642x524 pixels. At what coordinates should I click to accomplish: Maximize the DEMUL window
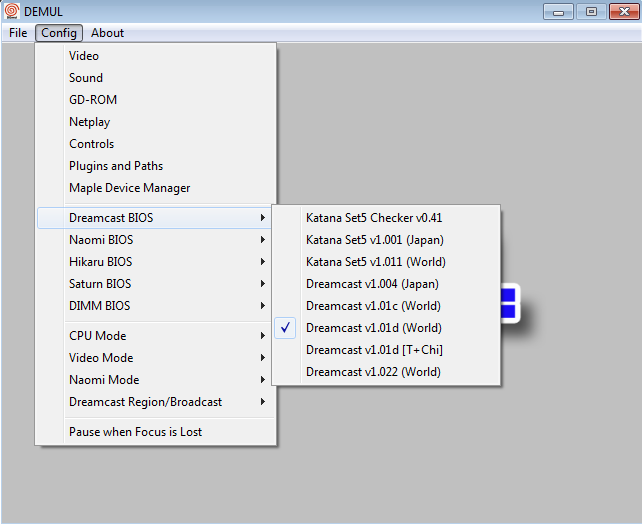tap(591, 11)
